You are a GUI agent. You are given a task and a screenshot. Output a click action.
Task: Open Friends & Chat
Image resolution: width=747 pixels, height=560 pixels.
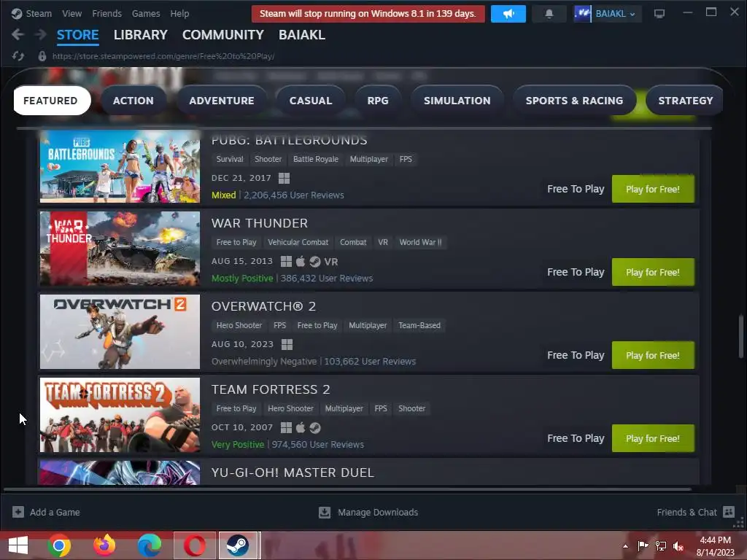tap(695, 513)
